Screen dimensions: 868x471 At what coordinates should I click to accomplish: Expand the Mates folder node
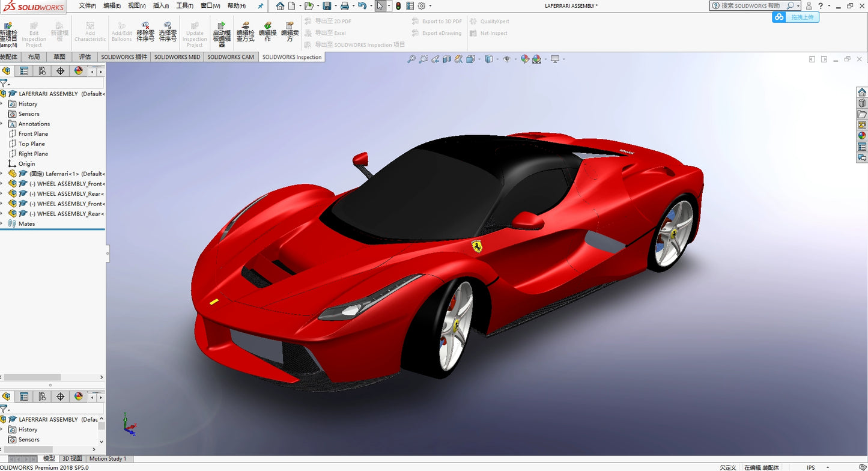(2, 223)
